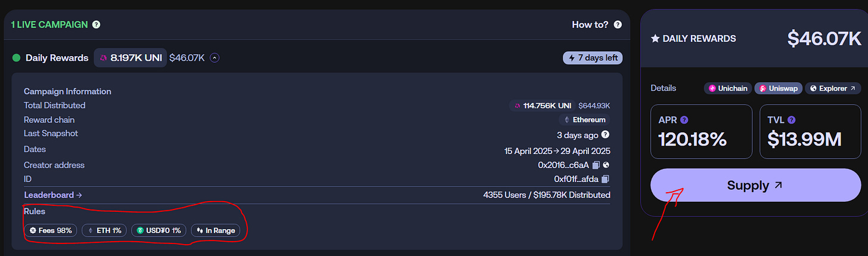Select the Uniswap details tag
This screenshot has width=868, height=256.
[778, 88]
